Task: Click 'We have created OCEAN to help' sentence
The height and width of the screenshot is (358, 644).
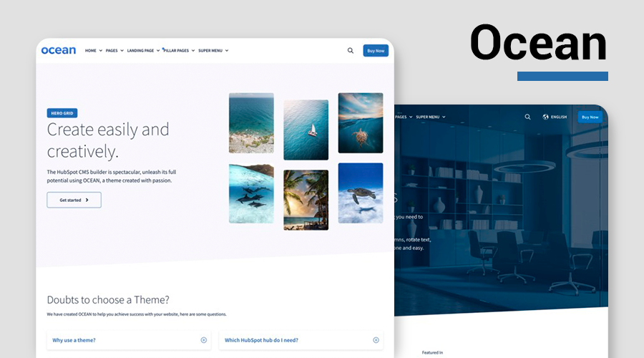Action: 137,314
